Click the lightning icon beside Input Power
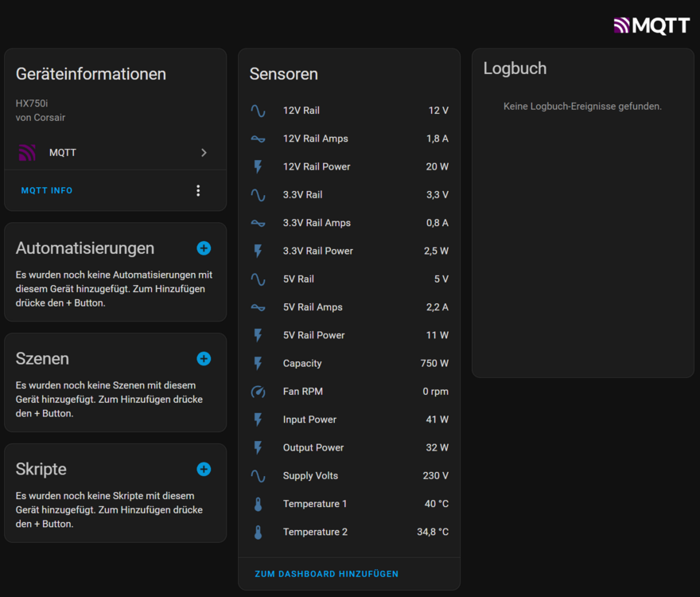The image size is (700, 597). 258,419
